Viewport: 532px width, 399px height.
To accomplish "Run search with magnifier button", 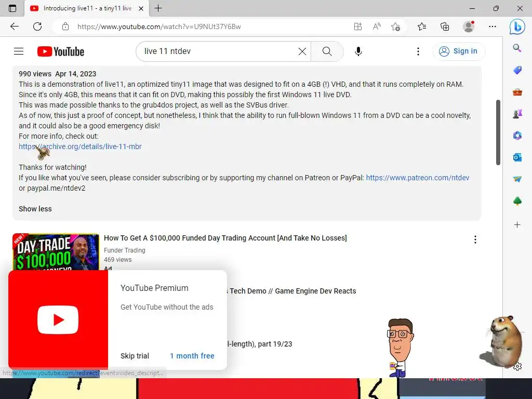I will [327, 51].
